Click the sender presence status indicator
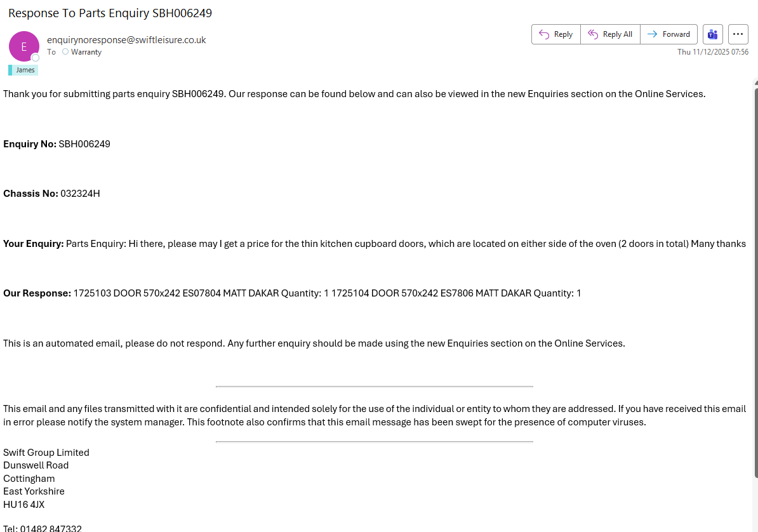This screenshot has width=758, height=532. point(36,58)
